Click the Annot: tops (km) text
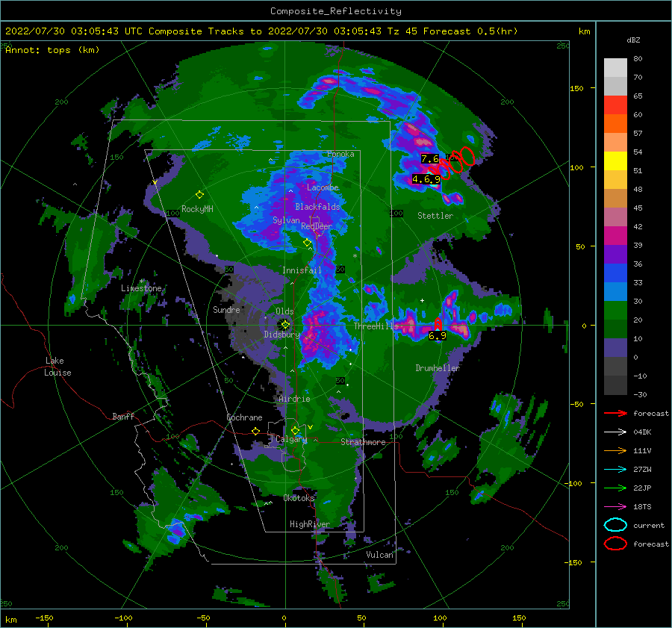The height and width of the screenshot is (628, 672). coord(52,50)
